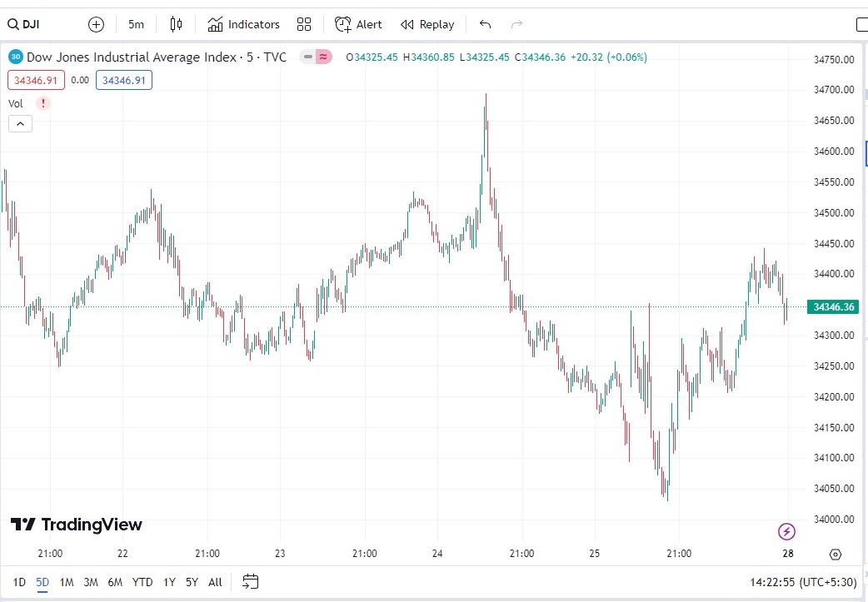Click the add symbol to compare plus icon
868x602 pixels.
96,24
